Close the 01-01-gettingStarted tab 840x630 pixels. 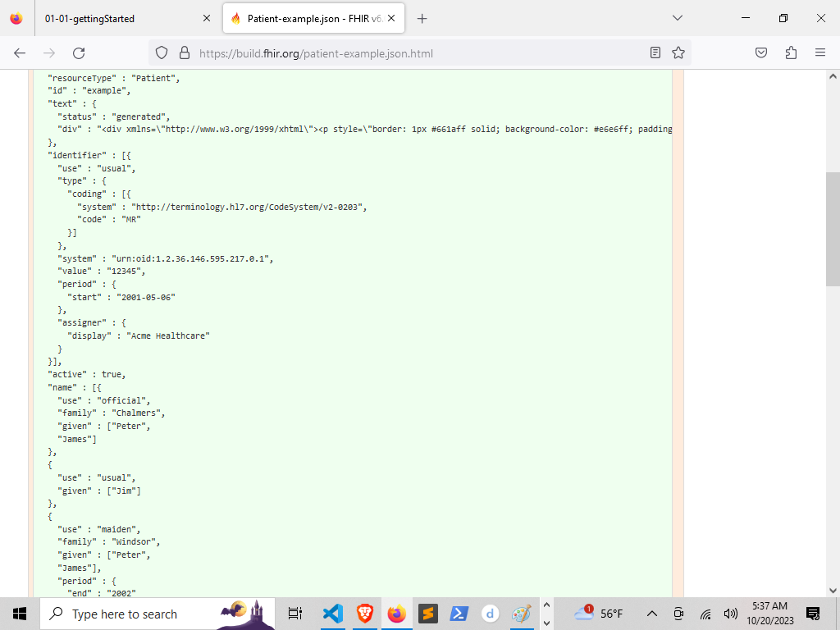(x=207, y=19)
